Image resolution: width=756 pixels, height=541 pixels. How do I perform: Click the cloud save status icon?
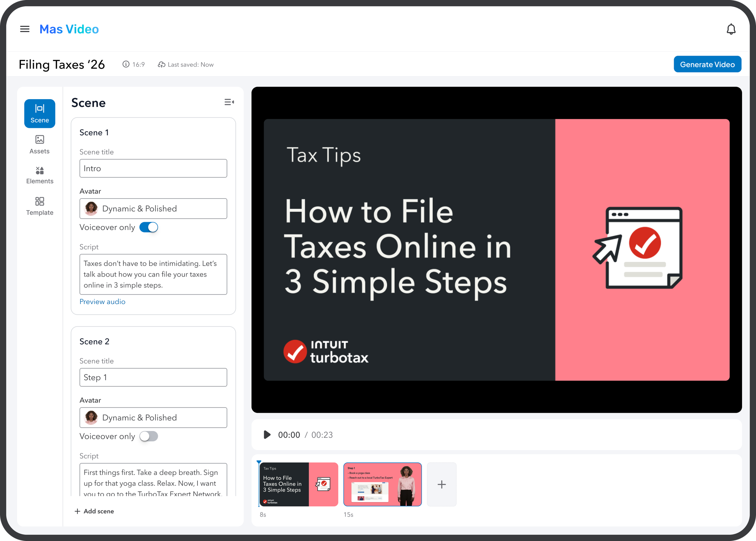tap(161, 65)
